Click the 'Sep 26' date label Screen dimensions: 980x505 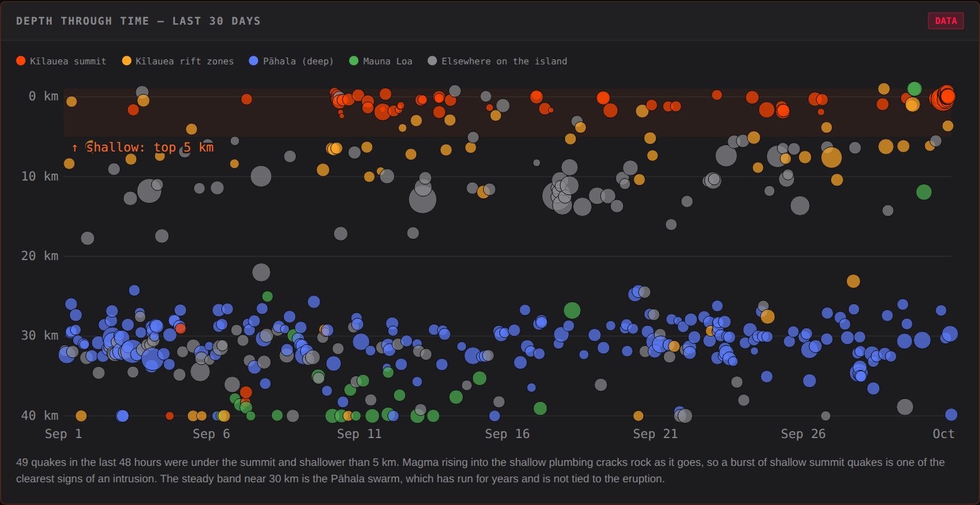803,434
